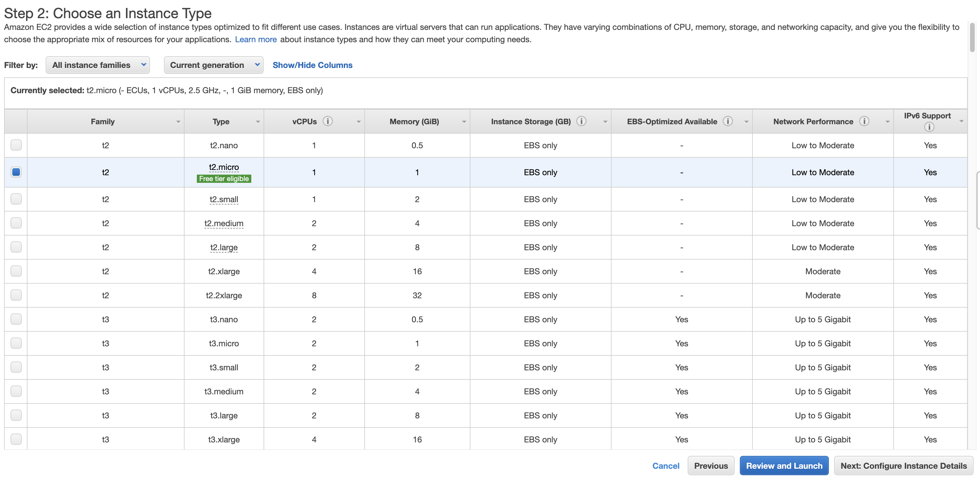Screen dimensions: 980x484
Task: Select the t3.medium instance checkbox
Action: click(16, 391)
